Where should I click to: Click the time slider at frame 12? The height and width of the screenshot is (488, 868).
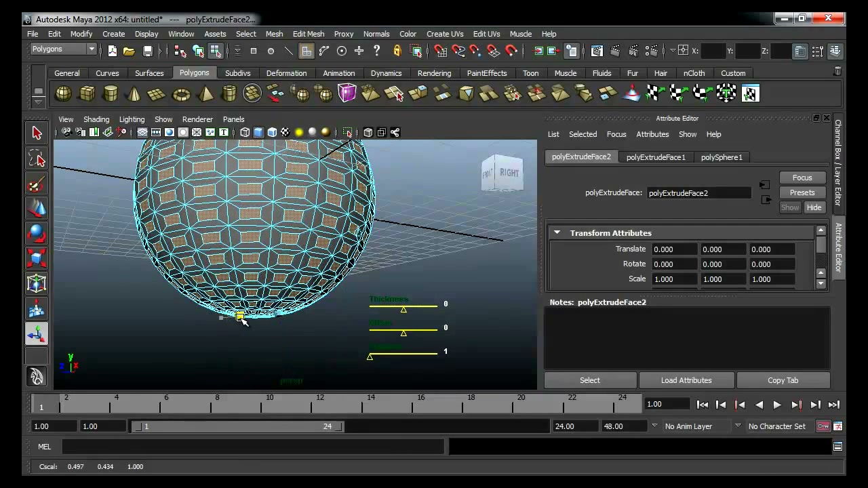320,405
